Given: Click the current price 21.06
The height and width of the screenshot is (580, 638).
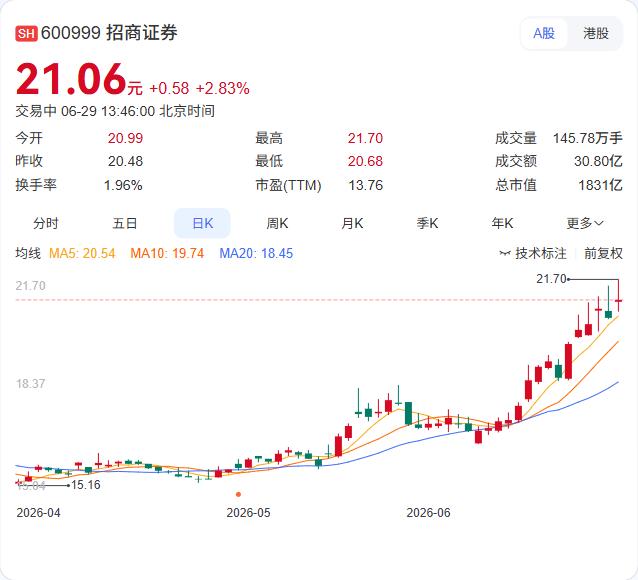Looking at the screenshot, I should pos(71,79).
